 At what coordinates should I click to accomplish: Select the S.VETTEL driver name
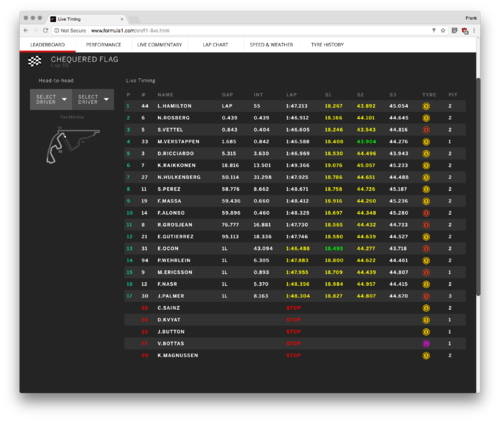pyautogui.click(x=170, y=130)
